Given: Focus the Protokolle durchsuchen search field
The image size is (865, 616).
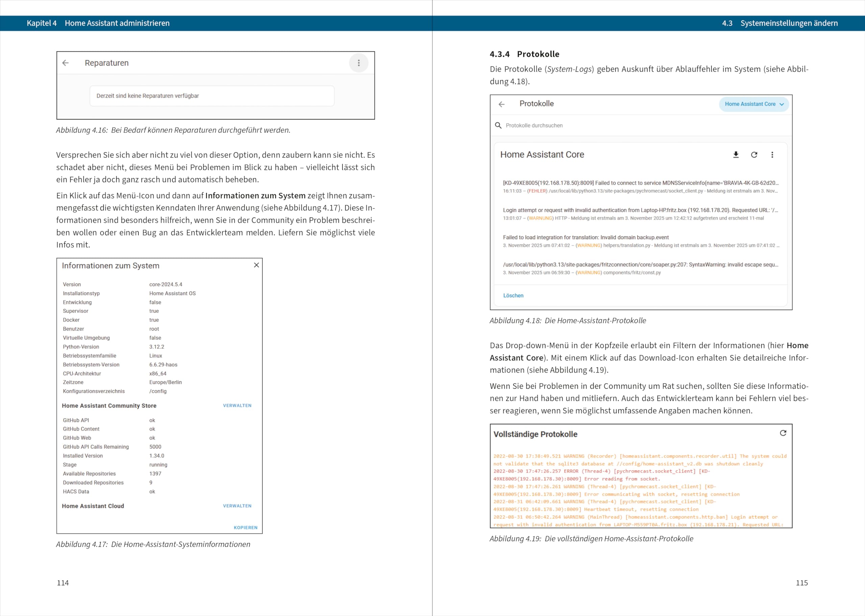Looking at the screenshot, I should click(x=641, y=126).
